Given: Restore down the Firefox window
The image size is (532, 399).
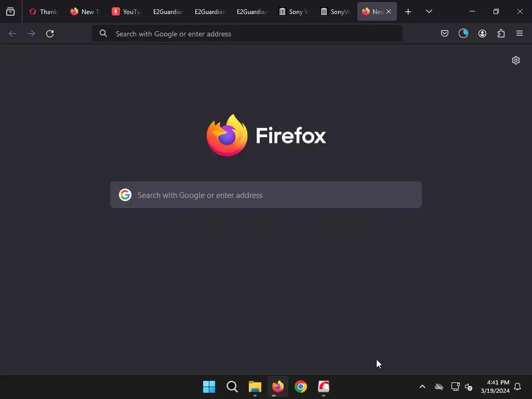Looking at the screenshot, I should tap(496, 11).
